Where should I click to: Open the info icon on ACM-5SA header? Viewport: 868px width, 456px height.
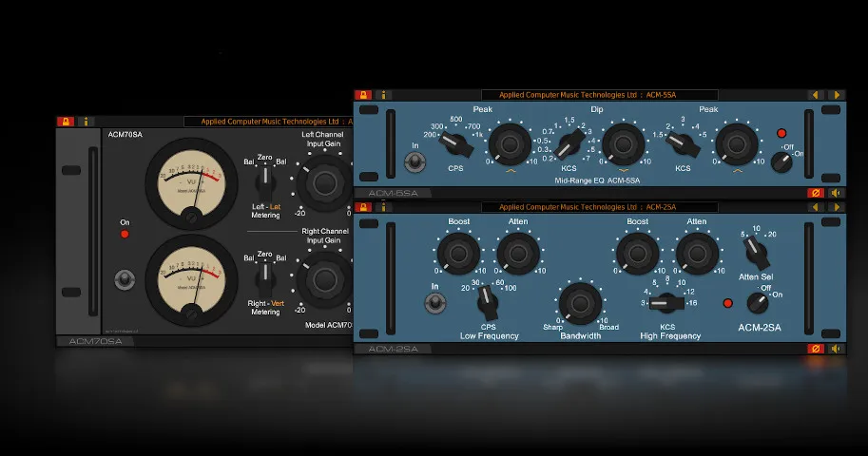click(383, 95)
